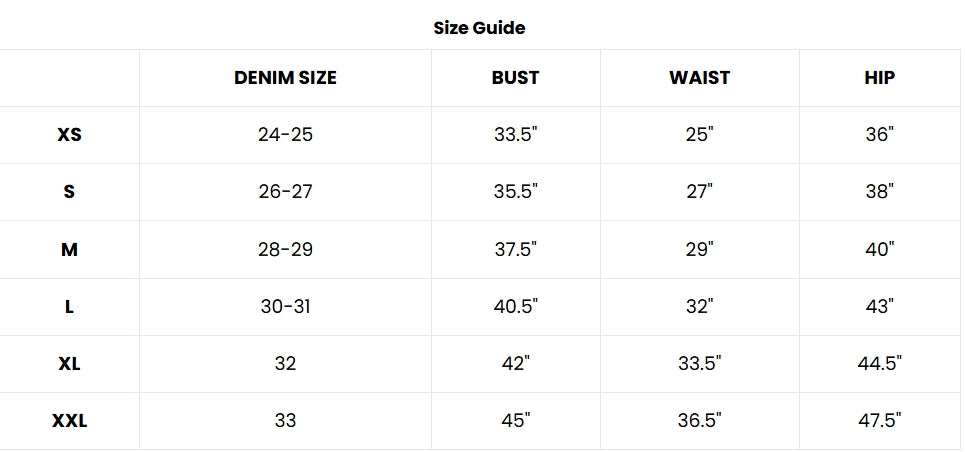Click the WAIST column header

click(x=699, y=78)
